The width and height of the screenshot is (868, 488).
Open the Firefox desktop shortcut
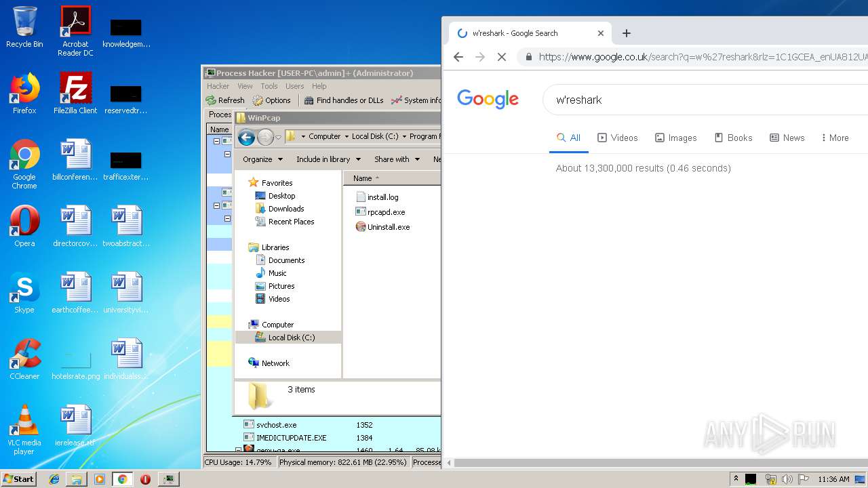[24, 94]
